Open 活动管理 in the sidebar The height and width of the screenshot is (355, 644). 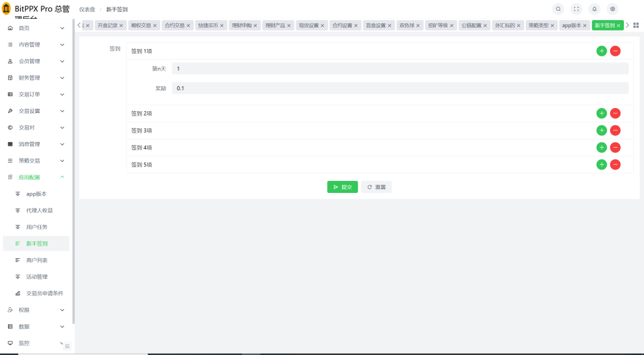(x=36, y=276)
